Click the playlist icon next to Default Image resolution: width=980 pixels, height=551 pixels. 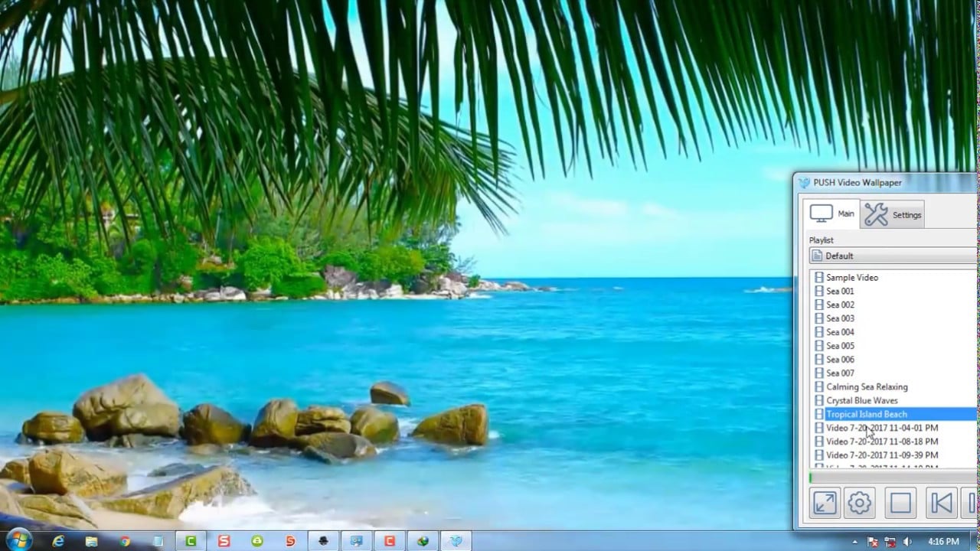click(x=818, y=256)
